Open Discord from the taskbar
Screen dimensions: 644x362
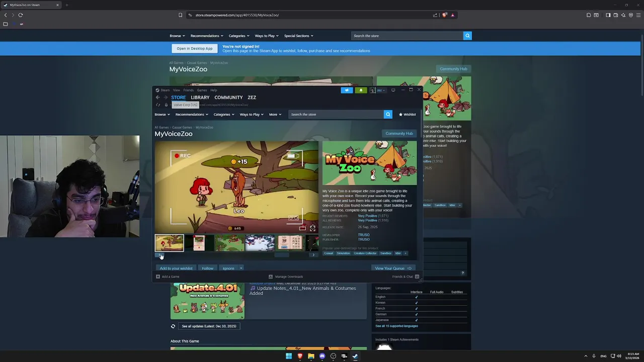click(x=322, y=356)
